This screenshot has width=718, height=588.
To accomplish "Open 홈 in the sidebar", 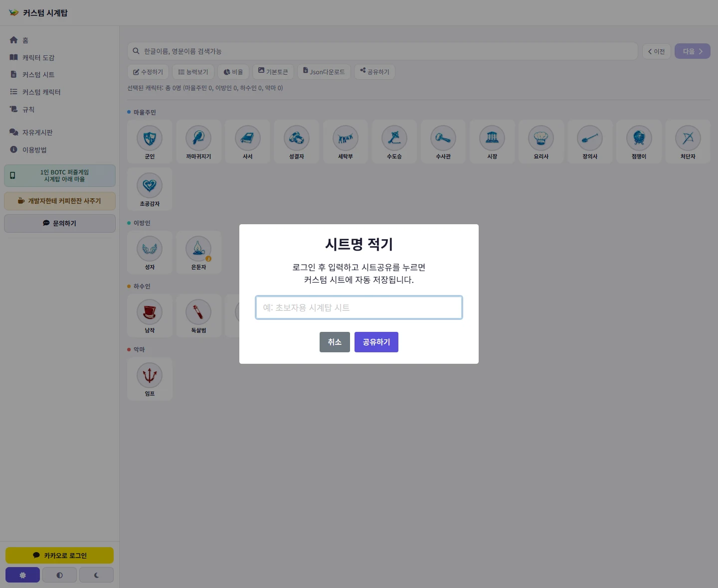I will [x=60, y=40].
